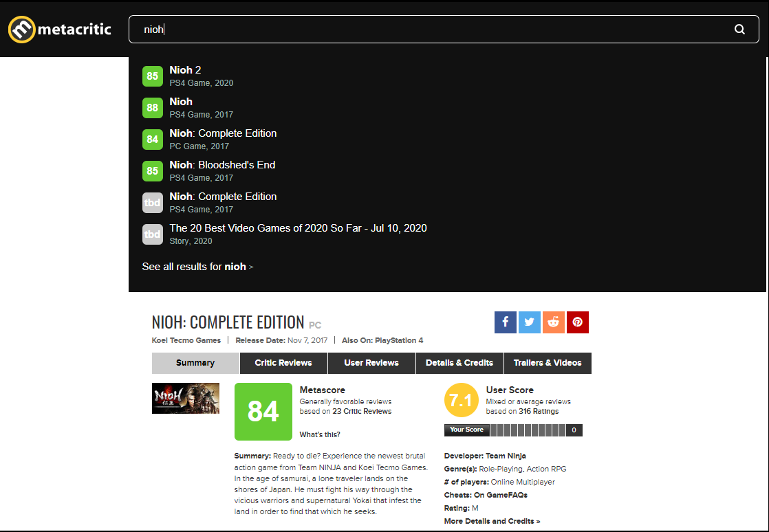This screenshot has height=532, width=769.
Task: Share on Facebook icon
Action: point(505,322)
